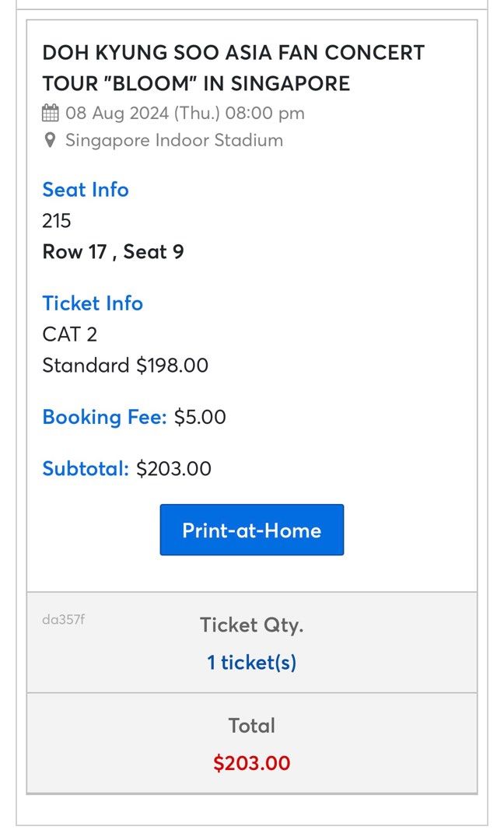Click the Ticket Qty. label
Viewport: 504px width, 840px height.
tap(251, 625)
